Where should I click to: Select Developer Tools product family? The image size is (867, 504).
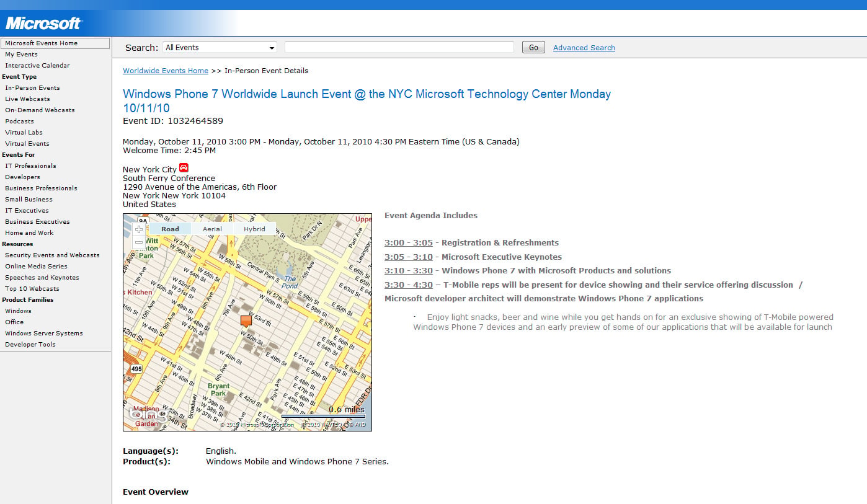[x=30, y=345]
